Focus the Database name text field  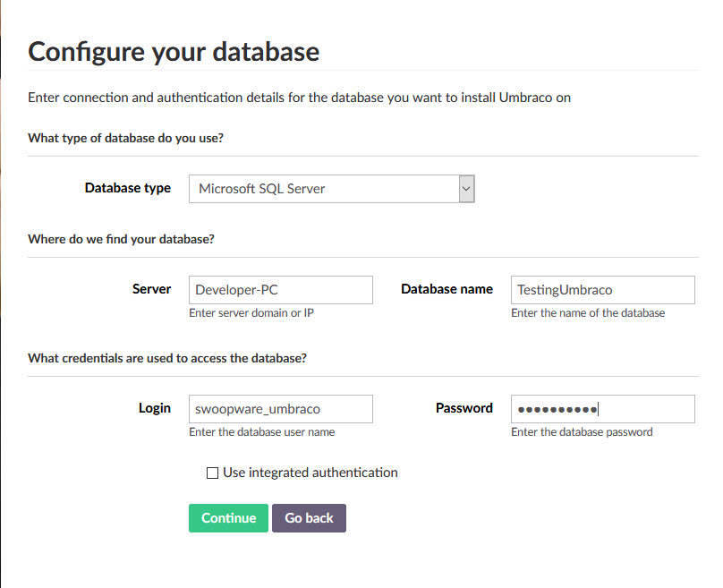[603, 290]
